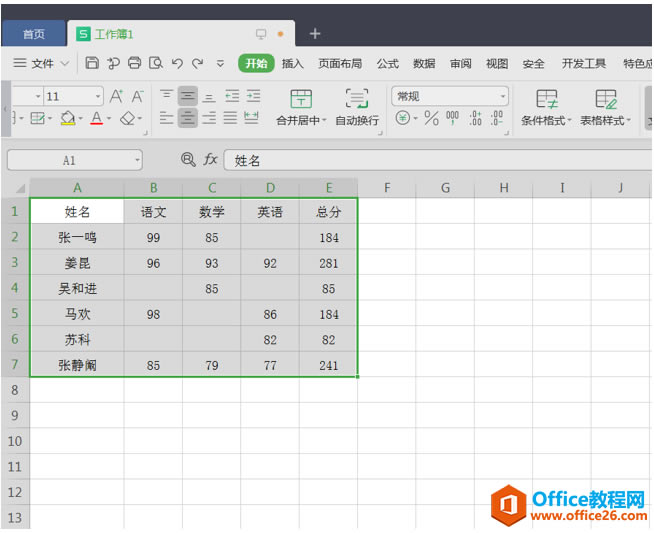Viewport: 654px width, 533px height.
Task: Click the cell style table icon
Action: pyautogui.click(x=37, y=118)
